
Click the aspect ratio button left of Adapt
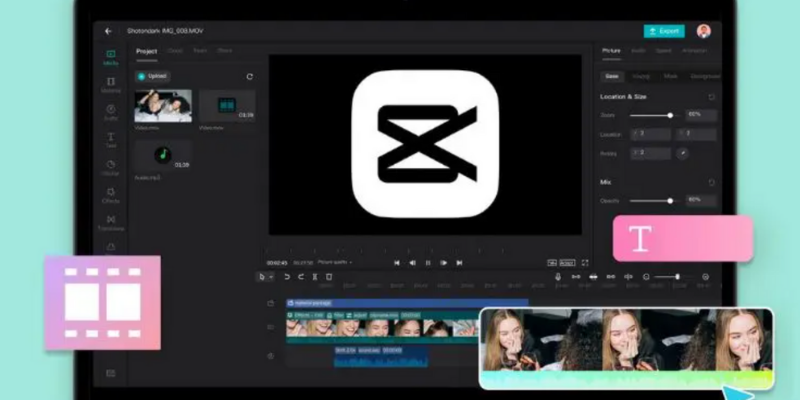[552, 263]
